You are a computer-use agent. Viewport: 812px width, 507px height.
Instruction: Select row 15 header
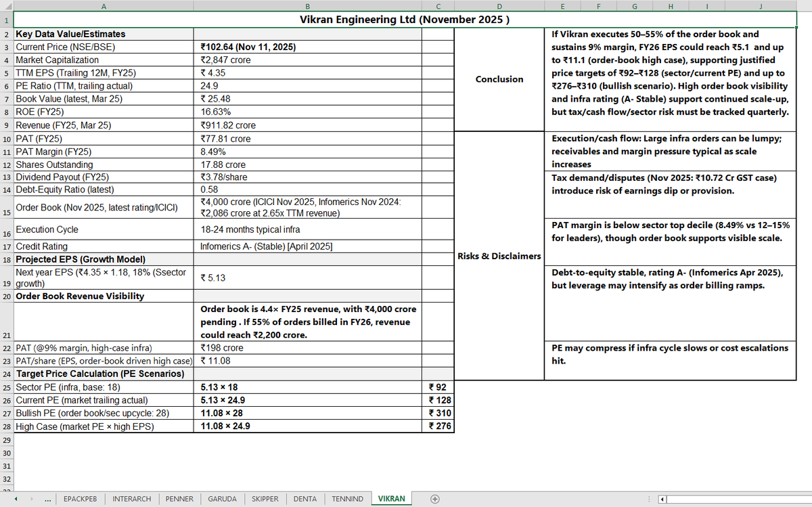tap(6, 208)
